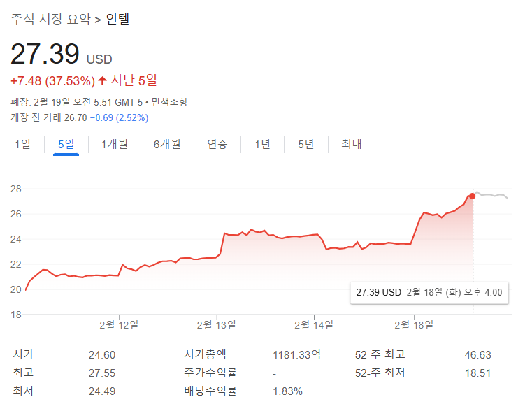Click the 27.39 USD chart tooltip
Screen dimensions: 532x411
click(429, 293)
